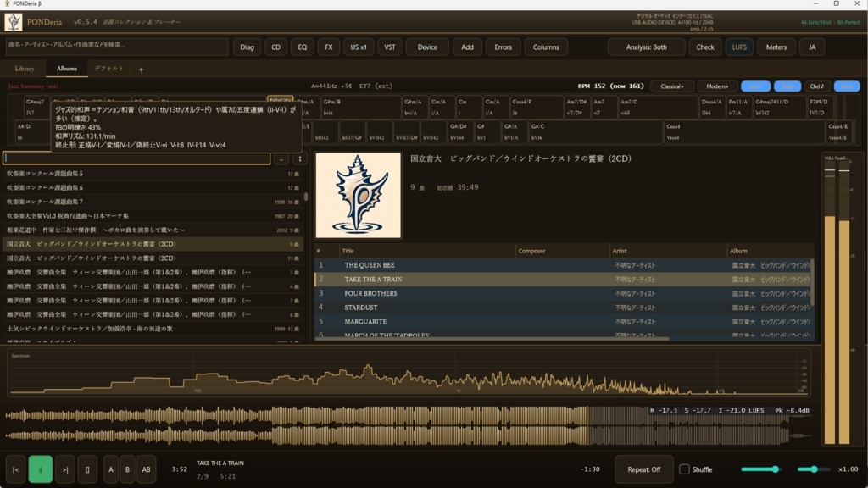Select track STARDUST
868x488 pixels.
(563, 307)
